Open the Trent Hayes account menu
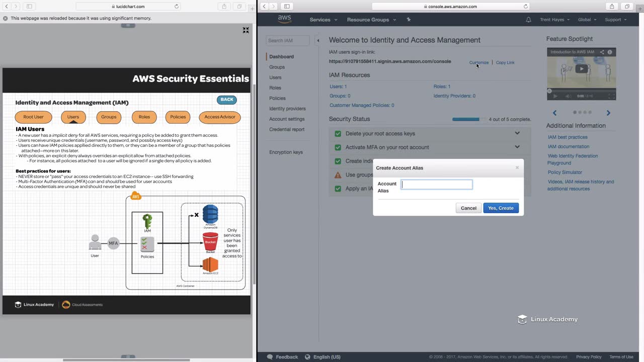The width and height of the screenshot is (644, 362). click(x=554, y=20)
